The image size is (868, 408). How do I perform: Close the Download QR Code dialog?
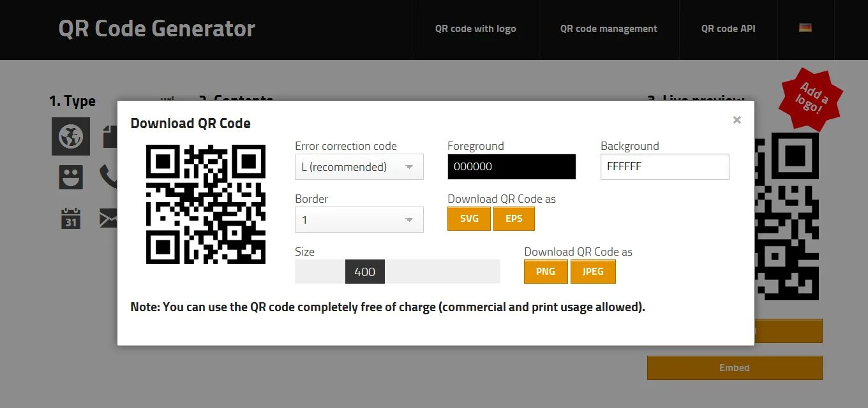click(737, 120)
